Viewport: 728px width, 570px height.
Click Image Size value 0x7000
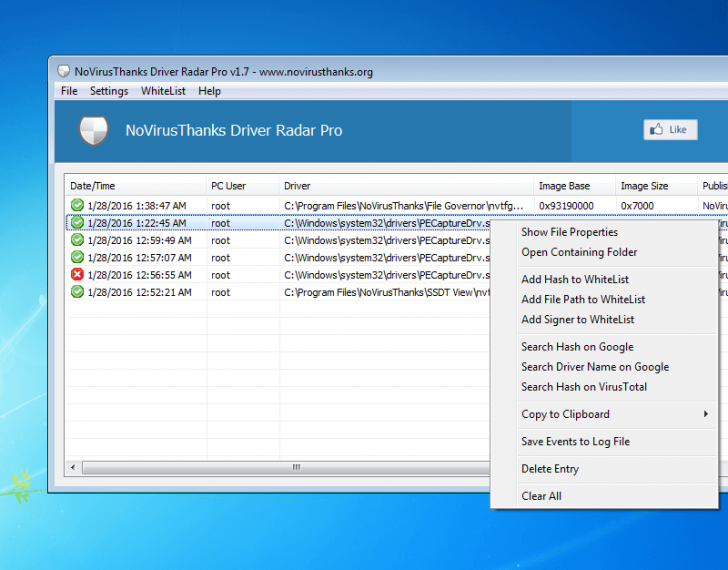pyautogui.click(x=637, y=206)
